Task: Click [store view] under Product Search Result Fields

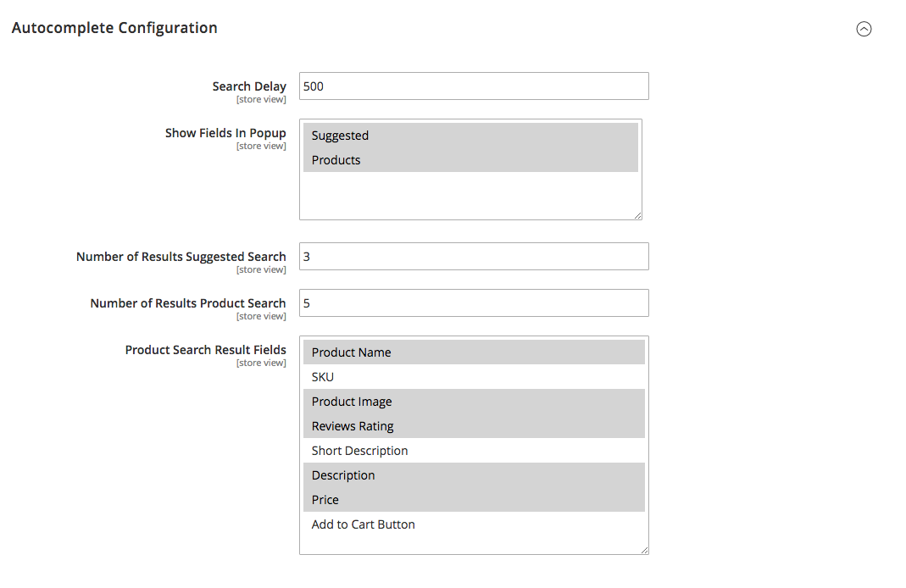Action: pyautogui.click(x=261, y=362)
